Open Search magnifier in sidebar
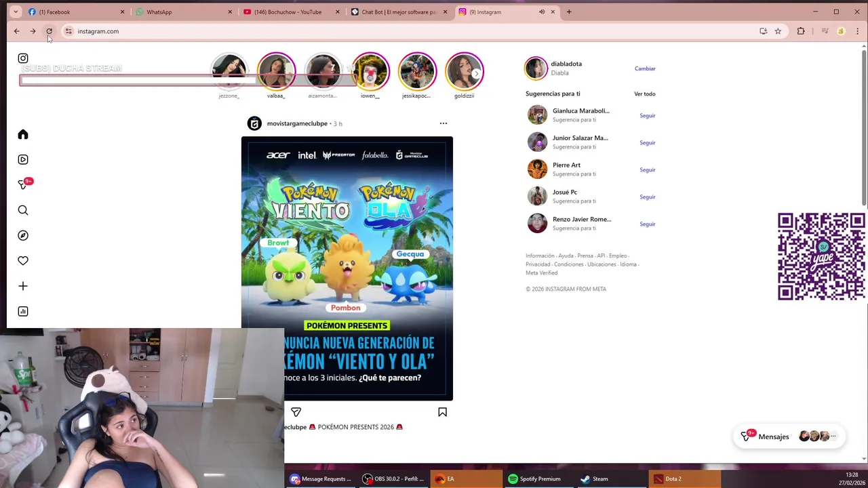The height and width of the screenshot is (488, 868). pos(23,210)
